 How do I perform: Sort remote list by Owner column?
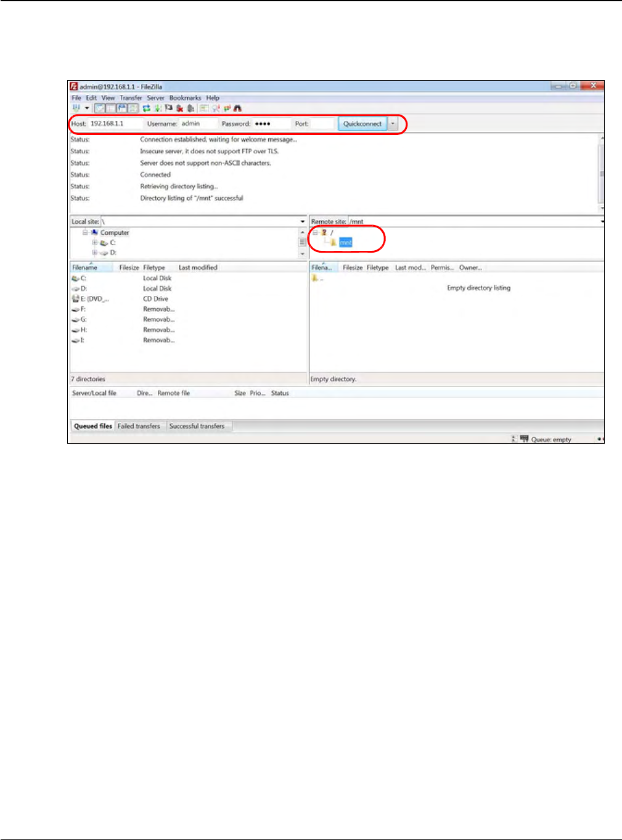coord(470,267)
